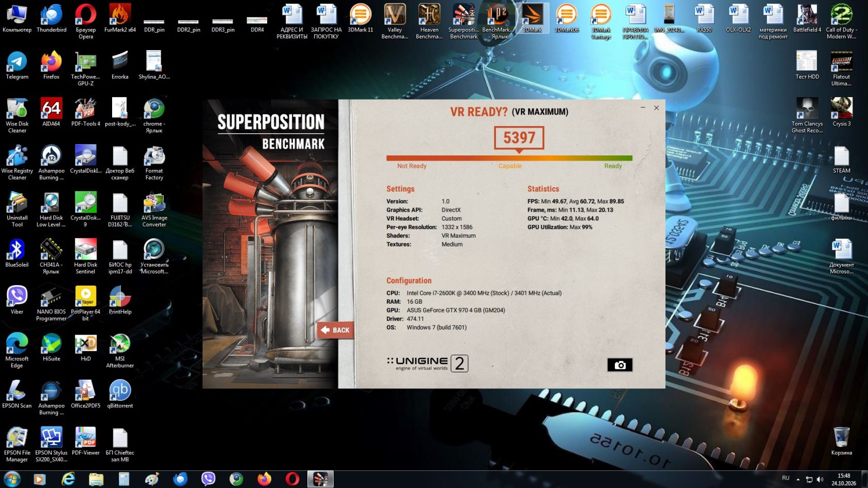Open the CrystalDiskInfo shortcut

(86, 160)
